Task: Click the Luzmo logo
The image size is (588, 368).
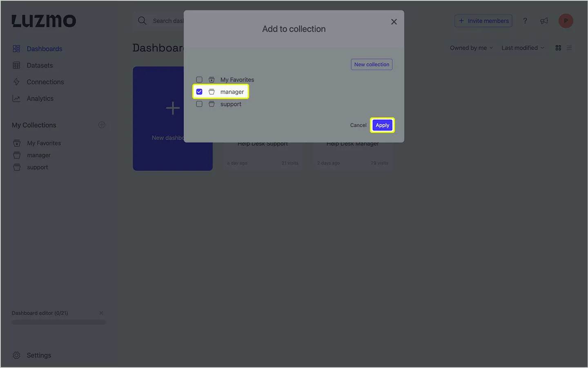Action: [44, 21]
